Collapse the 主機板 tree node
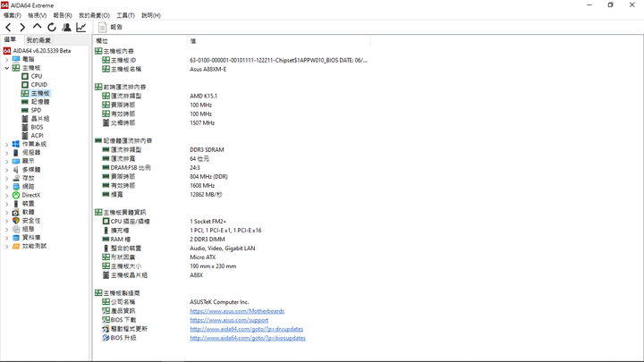644x362 pixels. (6, 68)
